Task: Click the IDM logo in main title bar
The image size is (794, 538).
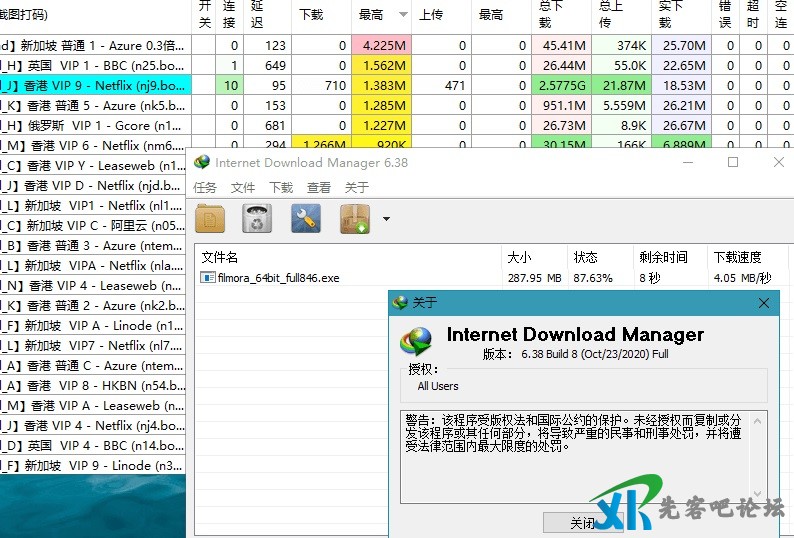Action: point(202,162)
